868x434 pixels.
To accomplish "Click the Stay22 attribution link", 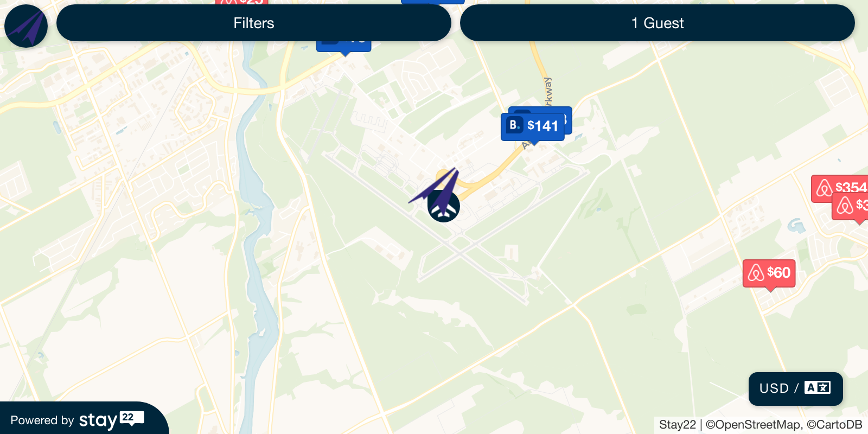I will pyautogui.click(x=677, y=425).
